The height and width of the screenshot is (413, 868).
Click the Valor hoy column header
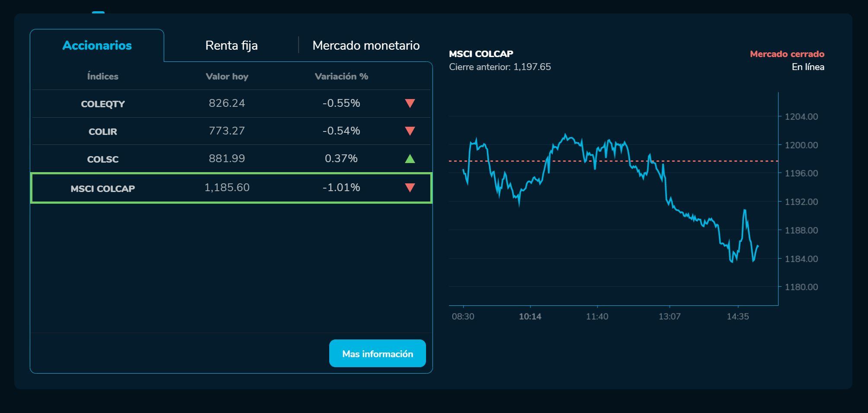227,77
